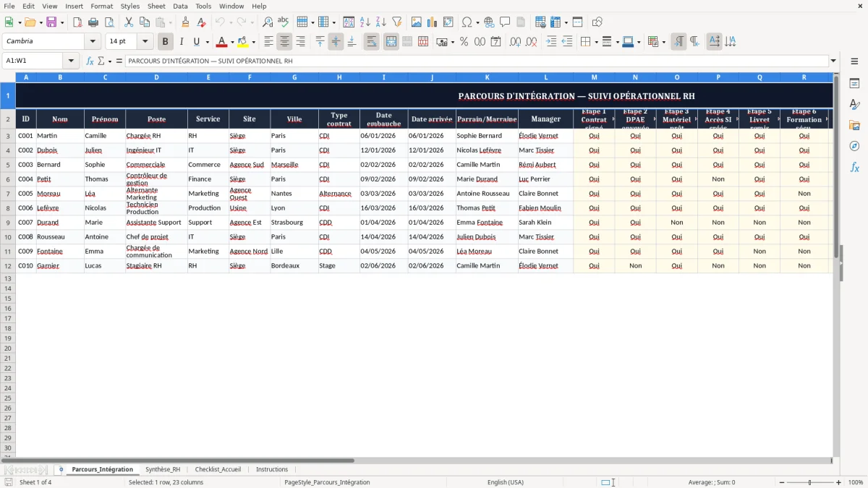Click the Copy icon
The height and width of the screenshot is (488, 868).
coord(145,22)
